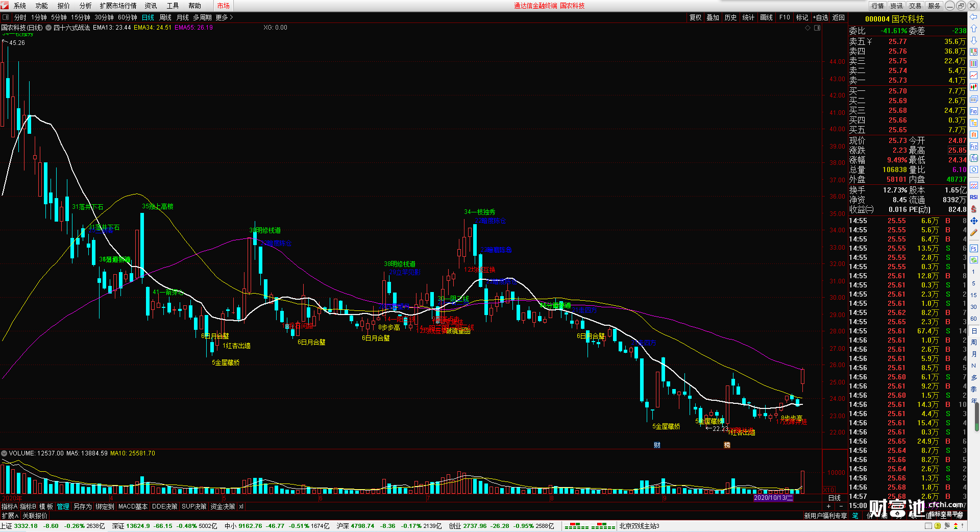Click the left arrow back icon in sidebar

coord(974,17)
